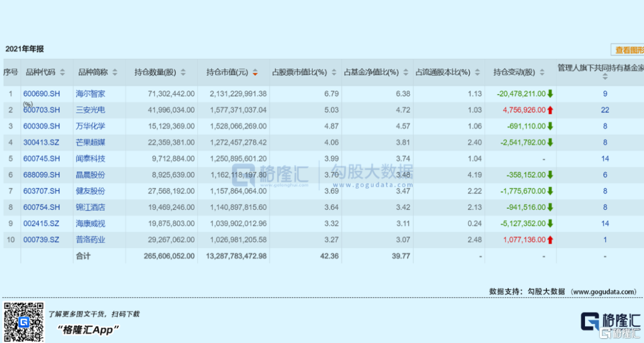Select position change -20,478,211.00

[x=521, y=94]
